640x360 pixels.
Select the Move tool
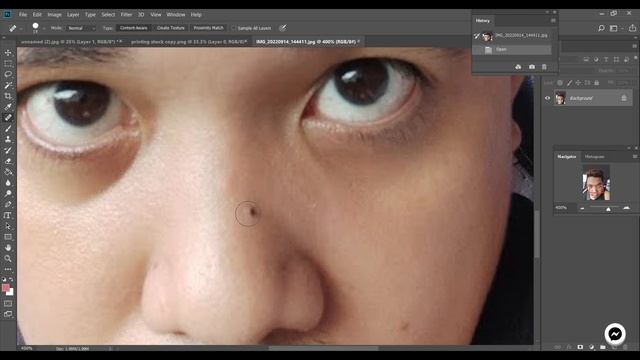pyautogui.click(x=8, y=53)
